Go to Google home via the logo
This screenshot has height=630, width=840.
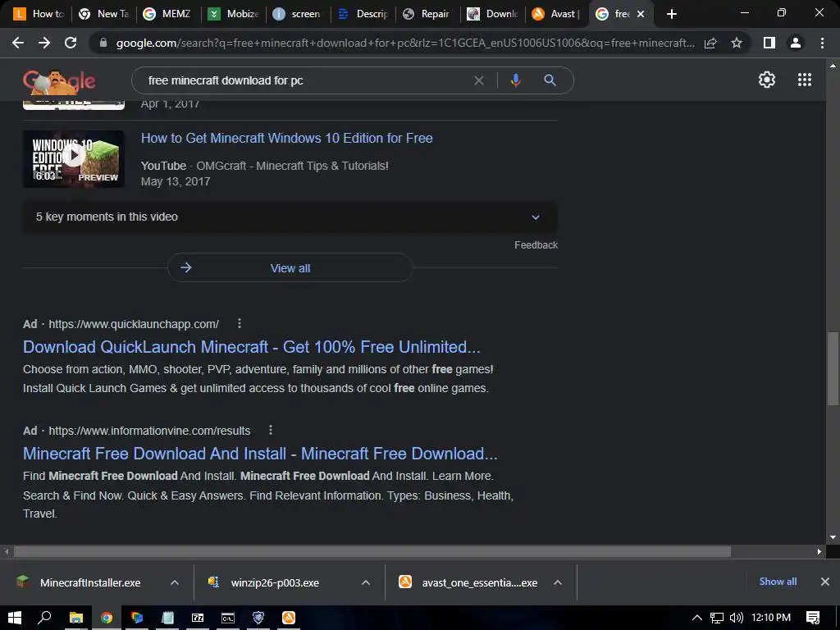point(59,82)
